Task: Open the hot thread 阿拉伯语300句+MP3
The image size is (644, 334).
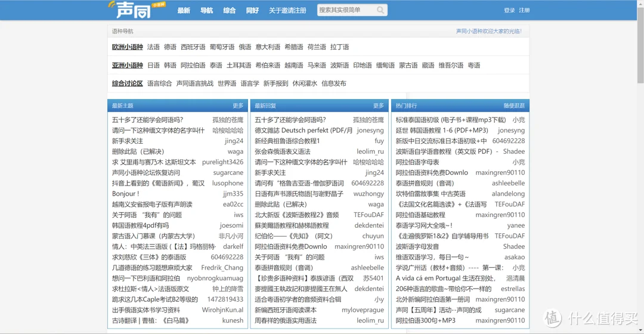Action: click(x=426, y=320)
